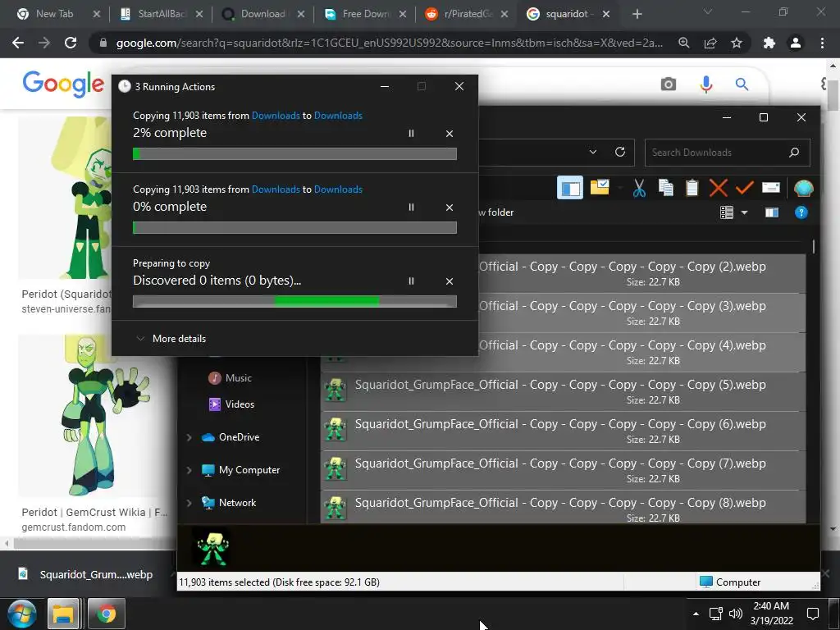Image resolution: width=840 pixels, height=630 pixels.
Task: Click the 0% complete progress bar
Action: (x=294, y=228)
